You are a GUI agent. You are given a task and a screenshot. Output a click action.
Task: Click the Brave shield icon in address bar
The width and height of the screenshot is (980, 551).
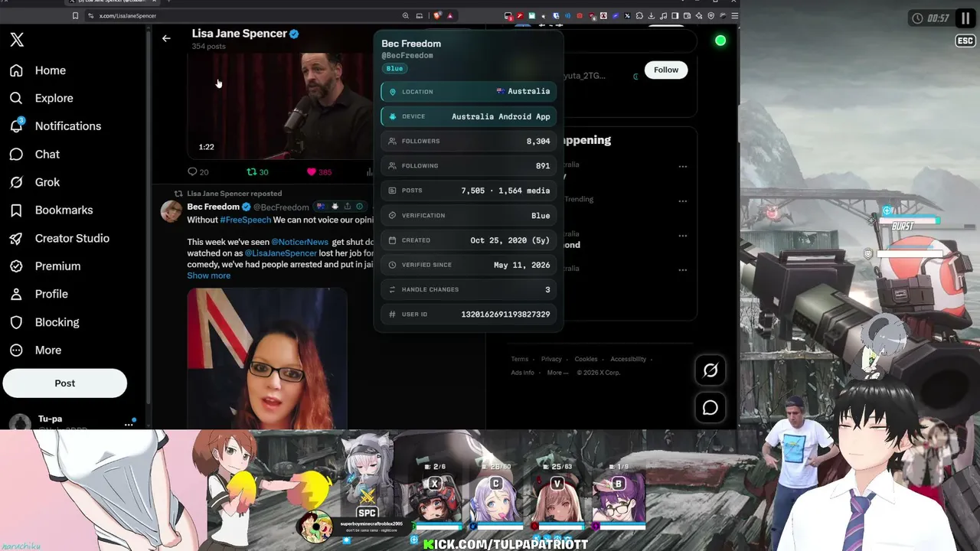coord(437,15)
